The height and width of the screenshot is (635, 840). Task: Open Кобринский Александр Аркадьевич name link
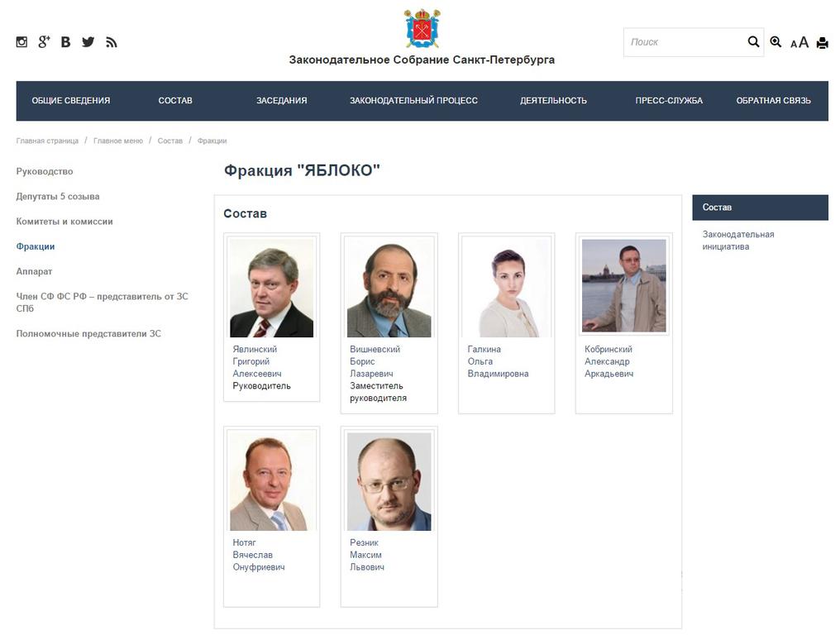click(609, 361)
